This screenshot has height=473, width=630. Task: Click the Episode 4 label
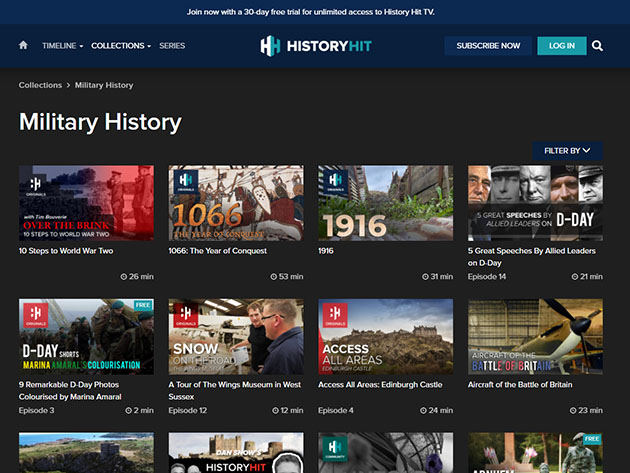(x=336, y=410)
